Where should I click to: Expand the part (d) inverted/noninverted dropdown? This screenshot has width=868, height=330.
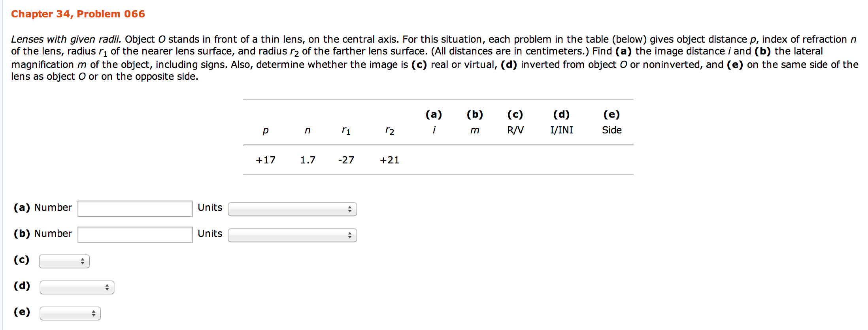77,287
